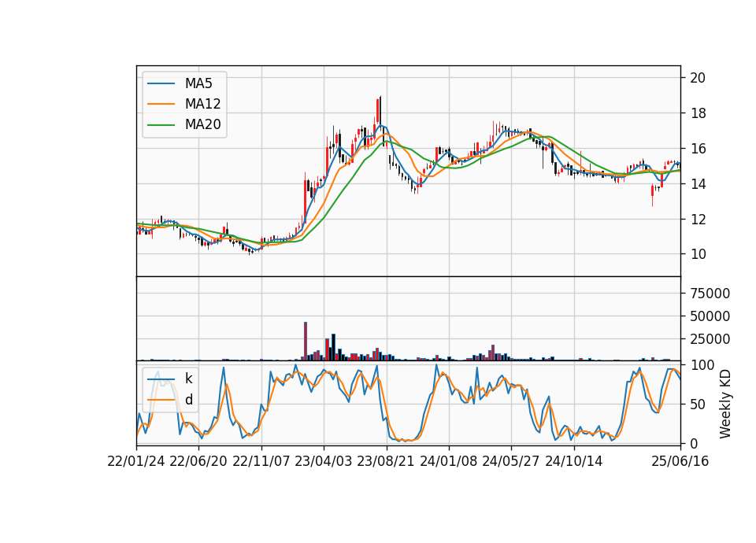The width and height of the screenshot is (756, 543).
Task: Click the 23/04/03 date axis label
Action: pos(323,461)
